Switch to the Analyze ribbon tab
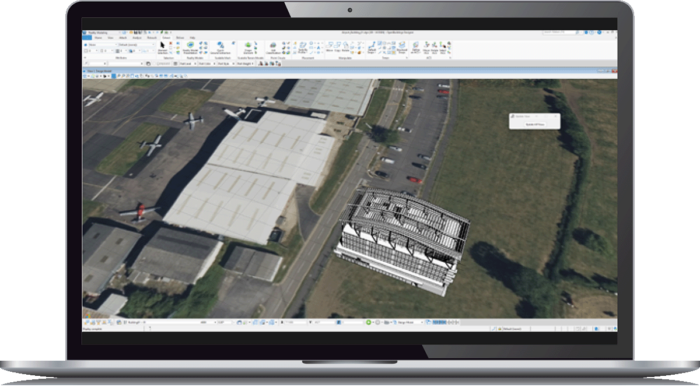 tap(137, 37)
